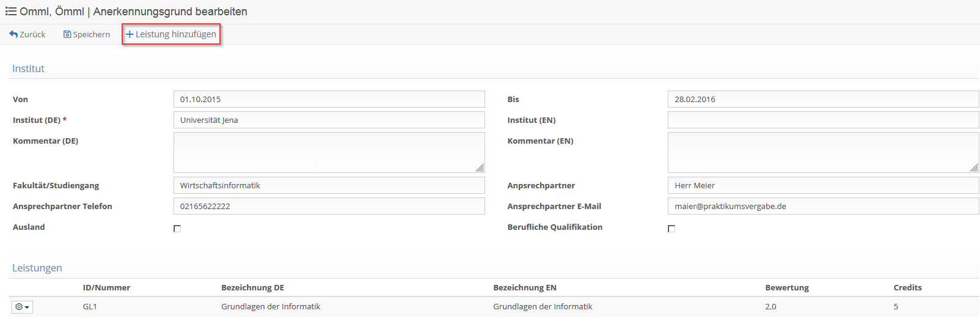Select the Speichern toolbar item

point(87,34)
